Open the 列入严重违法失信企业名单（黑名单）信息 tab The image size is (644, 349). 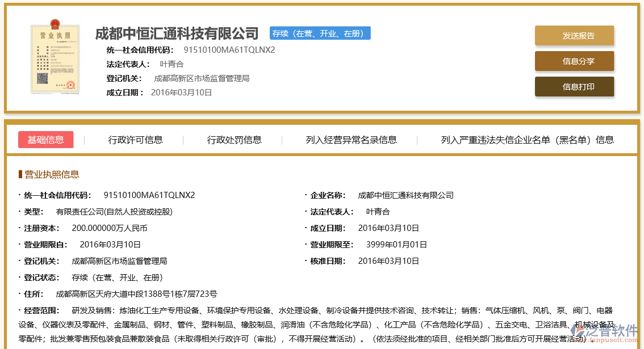coord(527,140)
